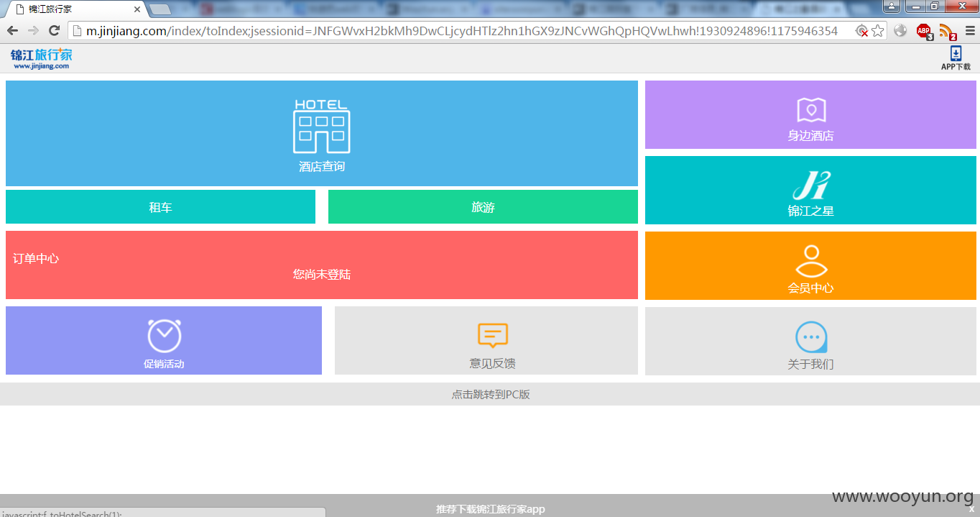Open 订单中心 order center
Image resolution: width=980 pixels, height=517 pixels.
(x=36, y=258)
